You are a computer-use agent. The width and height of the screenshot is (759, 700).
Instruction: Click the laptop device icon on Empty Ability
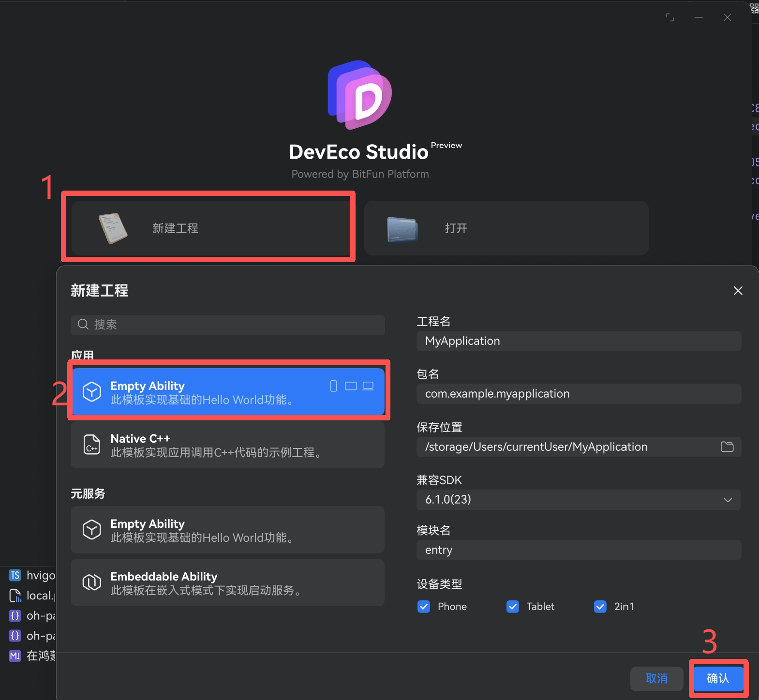pyautogui.click(x=368, y=386)
